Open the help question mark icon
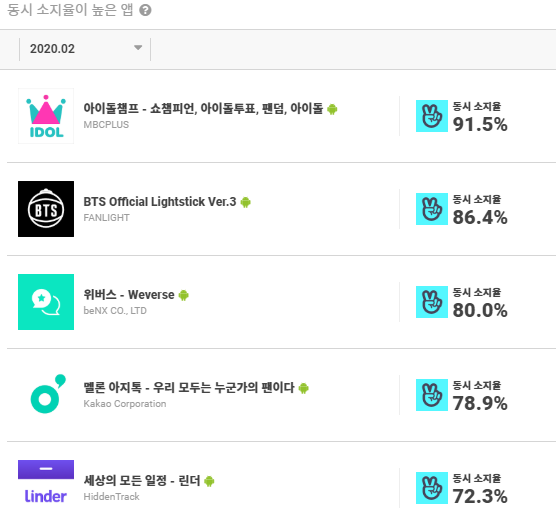The image size is (556, 530). coord(145,10)
